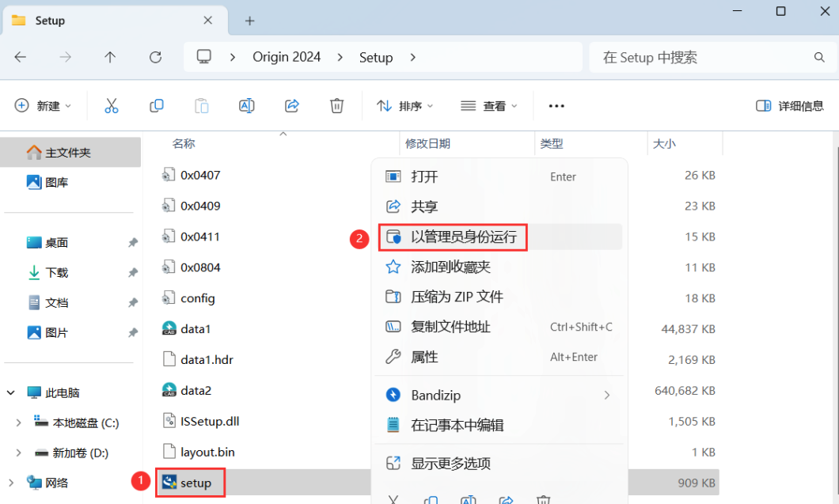Open the three-dot more options menu

pyautogui.click(x=556, y=106)
